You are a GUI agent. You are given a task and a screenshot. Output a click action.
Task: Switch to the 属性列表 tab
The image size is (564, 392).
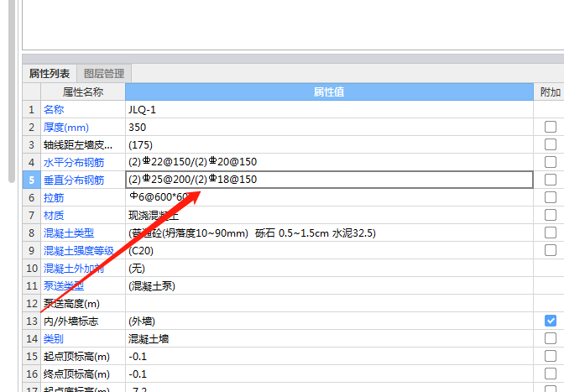[x=50, y=74]
